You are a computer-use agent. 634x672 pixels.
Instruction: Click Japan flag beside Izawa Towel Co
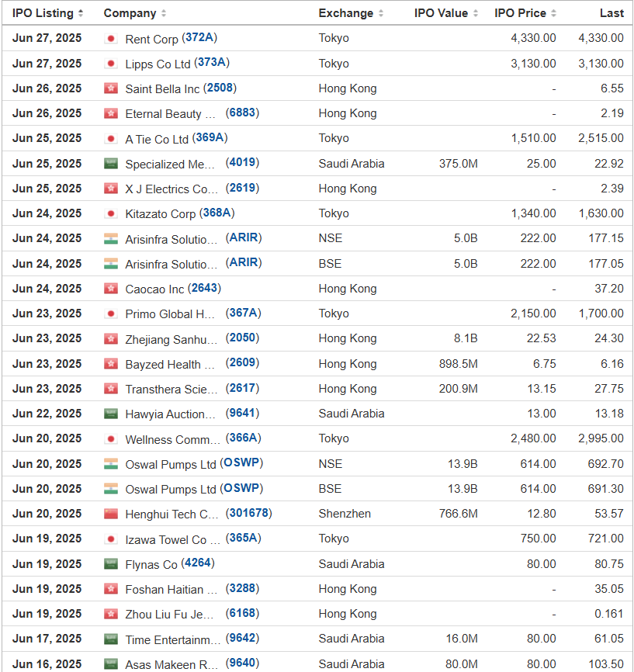pyautogui.click(x=111, y=539)
